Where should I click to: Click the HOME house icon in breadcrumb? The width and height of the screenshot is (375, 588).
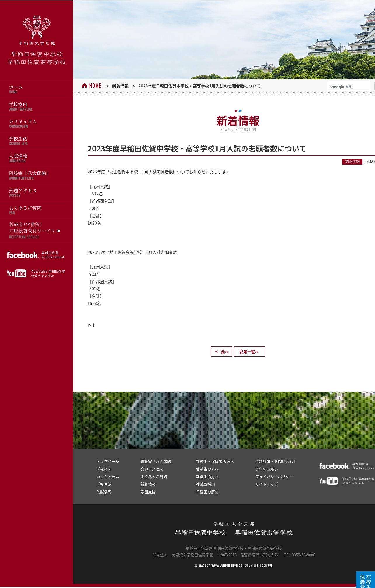[x=84, y=86]
